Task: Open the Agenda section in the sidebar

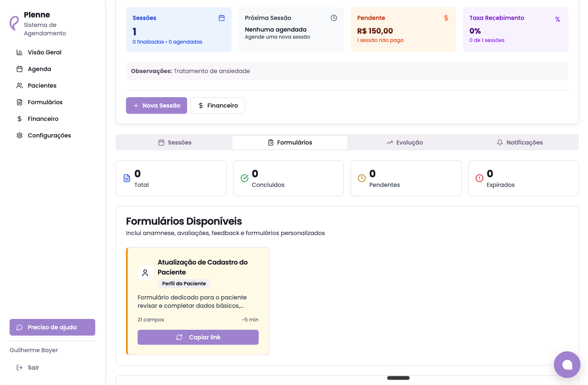Action: click(x=39, y=69)
